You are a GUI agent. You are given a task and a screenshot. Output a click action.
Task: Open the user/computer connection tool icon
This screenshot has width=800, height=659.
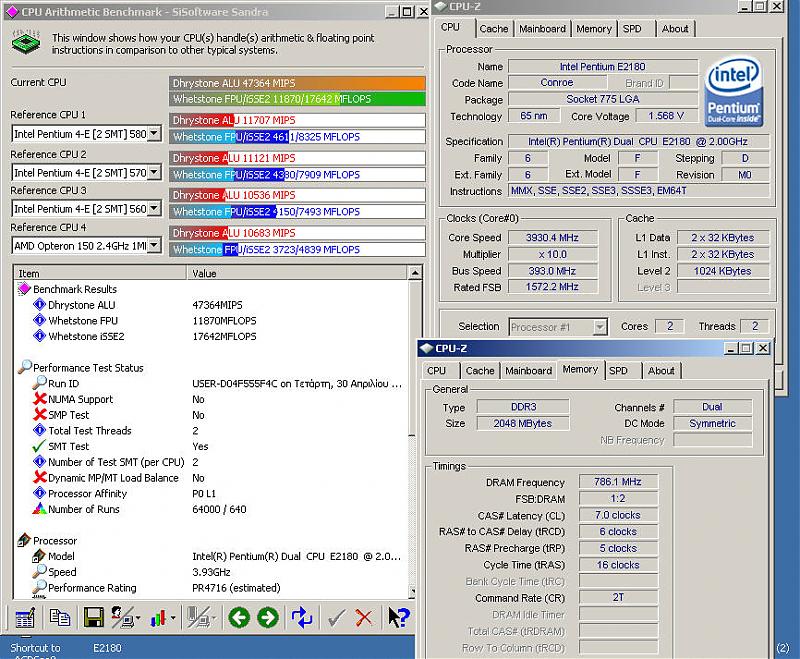pyautogui.click(x=122, y=618)
